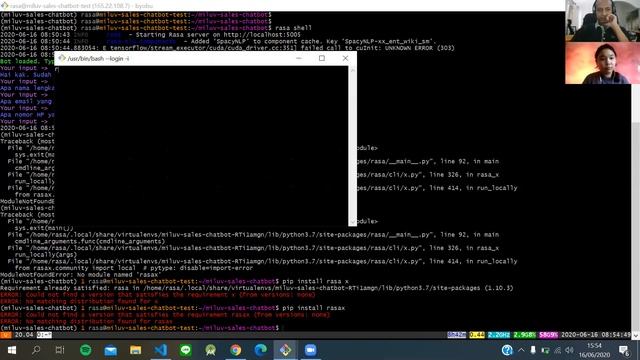This screenshot has width=640, height=360.
Task: Click the byobu window title icon
Action: click(x=4, y=5)
